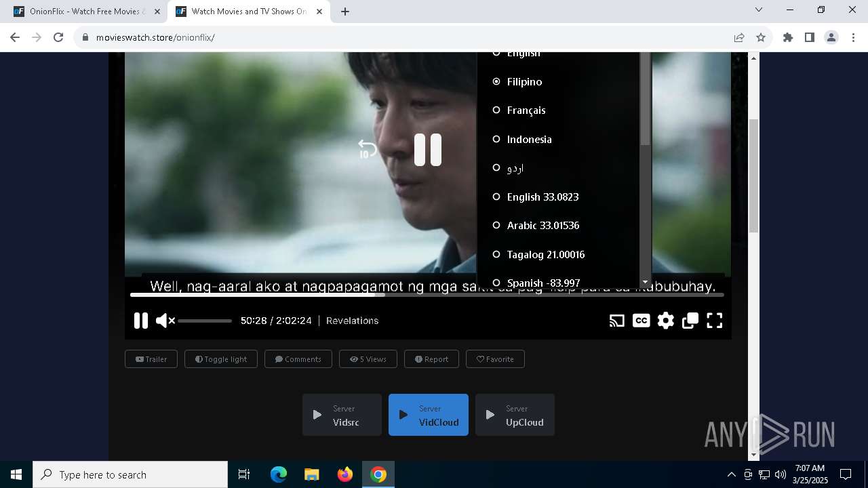
Task: Click the Toggle light button
Action: click(x=221, y=359)
